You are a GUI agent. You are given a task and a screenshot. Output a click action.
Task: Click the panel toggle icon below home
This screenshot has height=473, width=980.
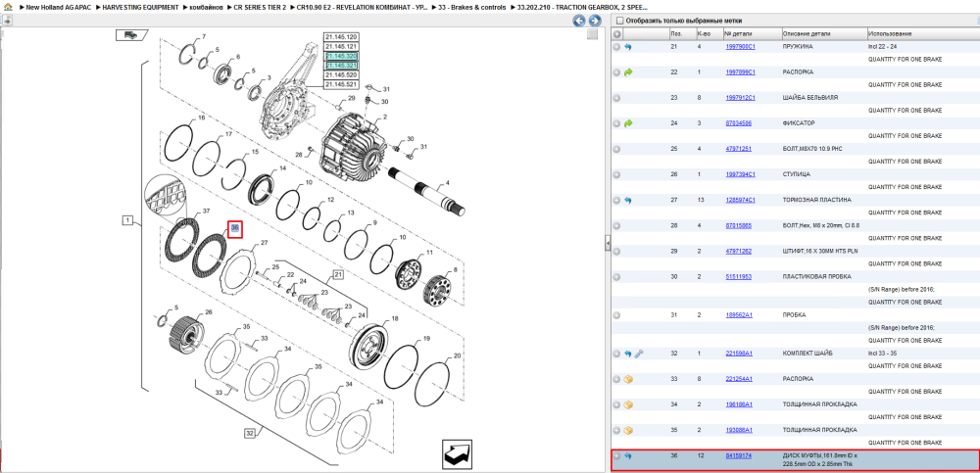pyautogui.click(x=8, y=20)
